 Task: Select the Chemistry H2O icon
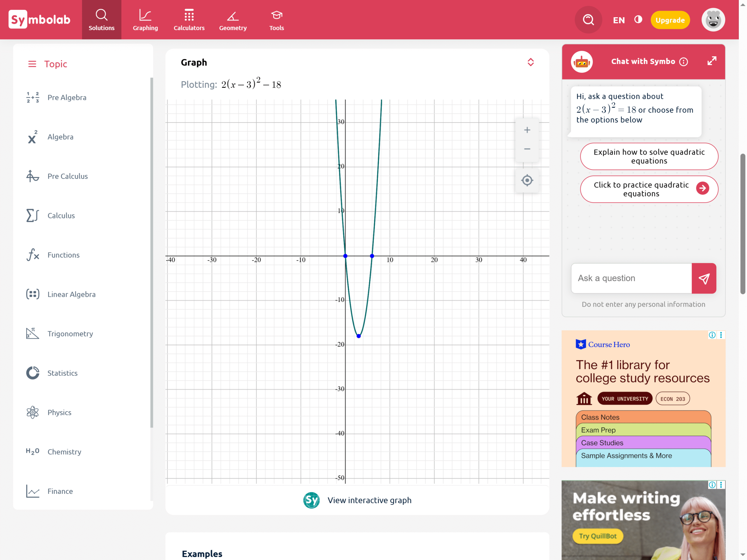[x=33, y=451]
